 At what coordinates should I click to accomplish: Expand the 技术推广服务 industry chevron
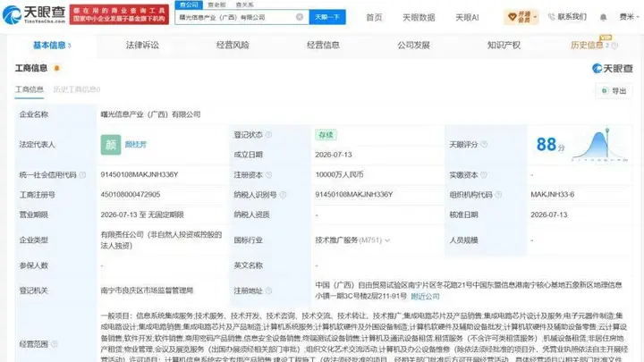387,240
